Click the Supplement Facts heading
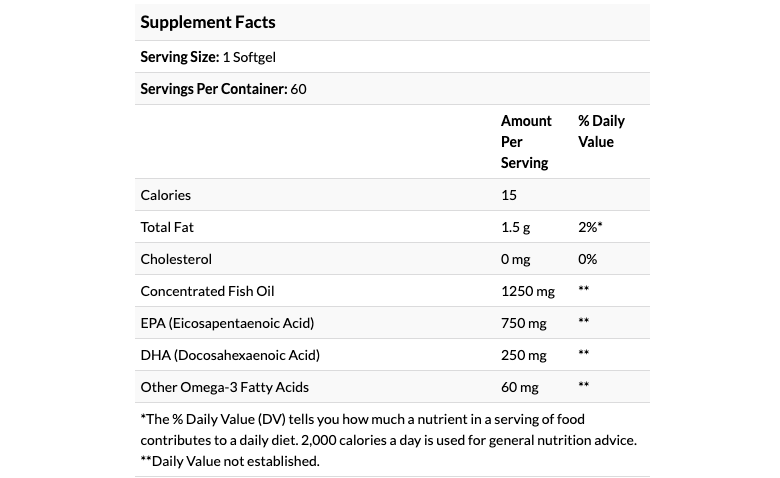The height and width of the screenshot is (478, 780). [208, 22]
